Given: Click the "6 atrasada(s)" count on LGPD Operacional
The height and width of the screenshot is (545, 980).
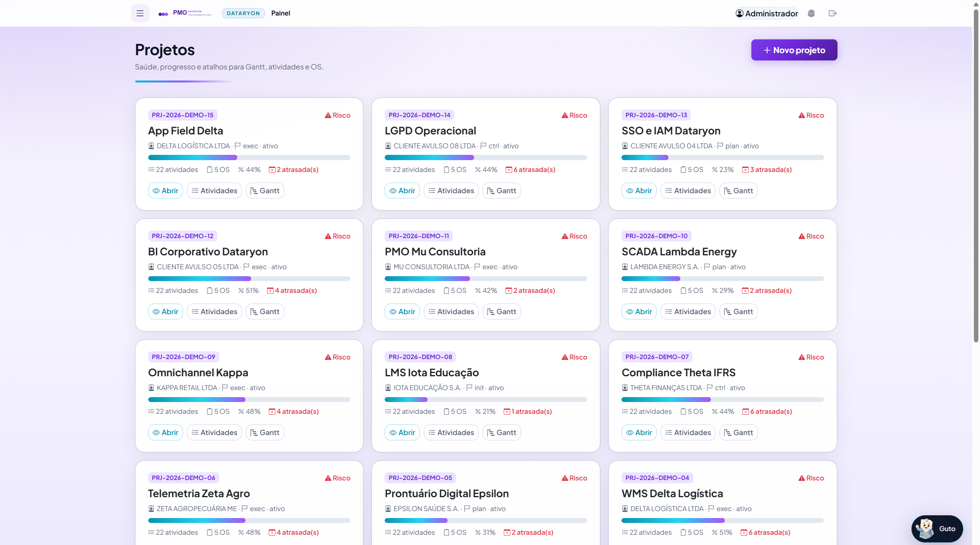Looking at the screenshot, I should [x=530, y=170].
